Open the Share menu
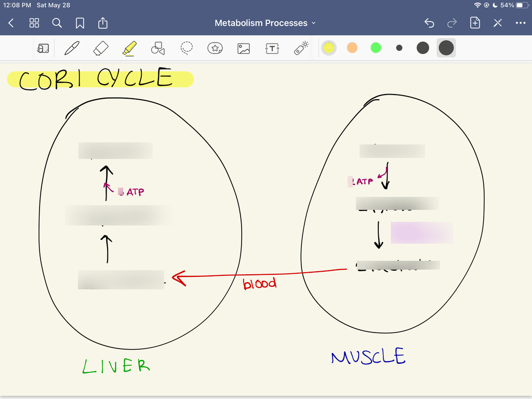532x399 pixels. [102, 23]
